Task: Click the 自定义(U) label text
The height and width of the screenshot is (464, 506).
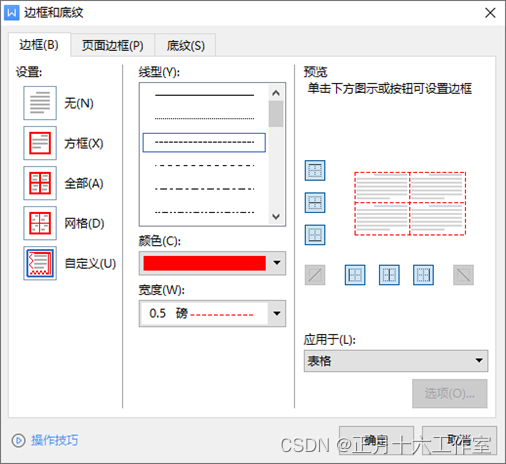Action: click(90, 263)
